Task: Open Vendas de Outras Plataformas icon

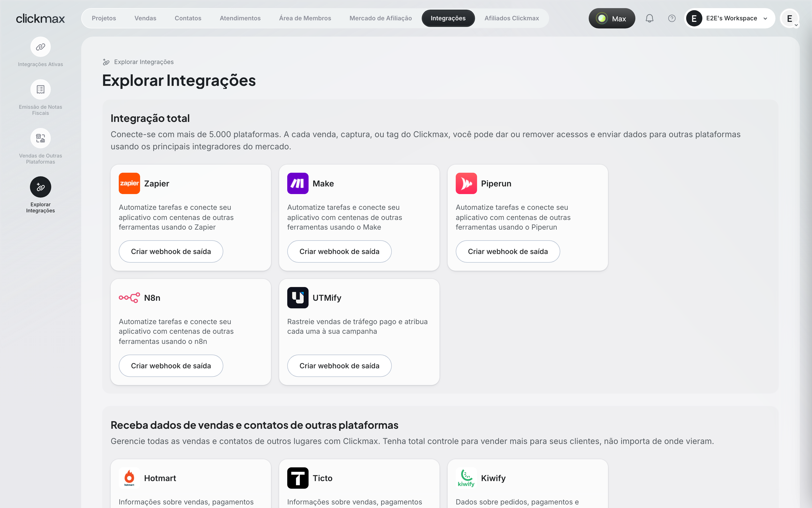Action: pos(41,138)
